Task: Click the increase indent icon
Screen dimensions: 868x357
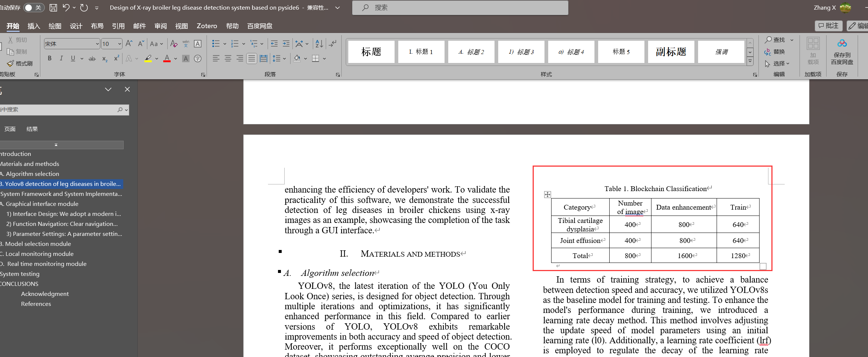Action: pos(286,44)
